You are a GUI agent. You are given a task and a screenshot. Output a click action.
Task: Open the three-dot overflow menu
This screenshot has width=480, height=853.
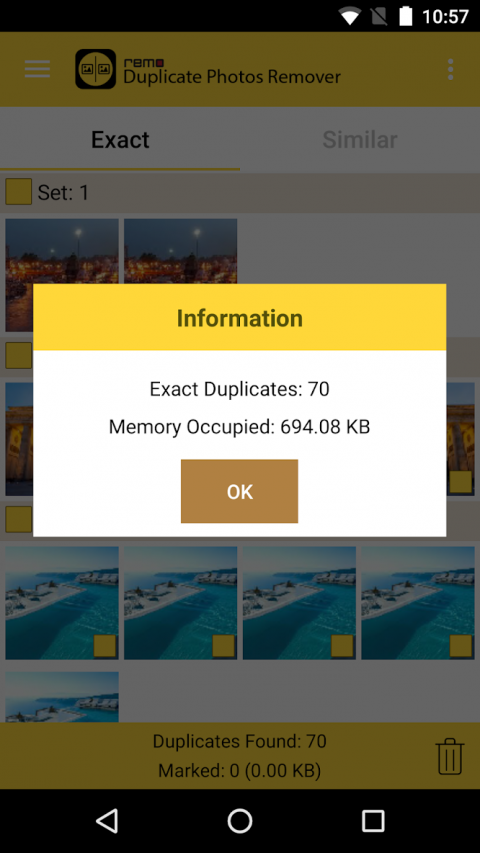point(450,70)
